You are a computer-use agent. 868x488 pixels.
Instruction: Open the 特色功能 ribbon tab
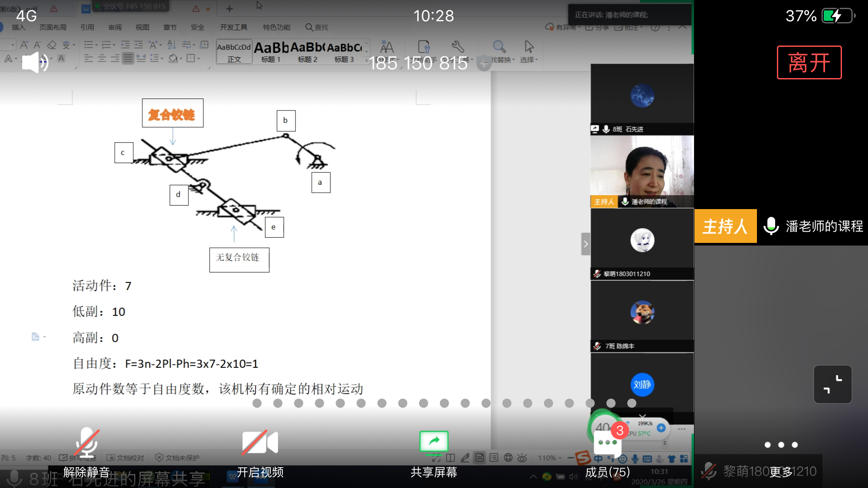[276, 27]
